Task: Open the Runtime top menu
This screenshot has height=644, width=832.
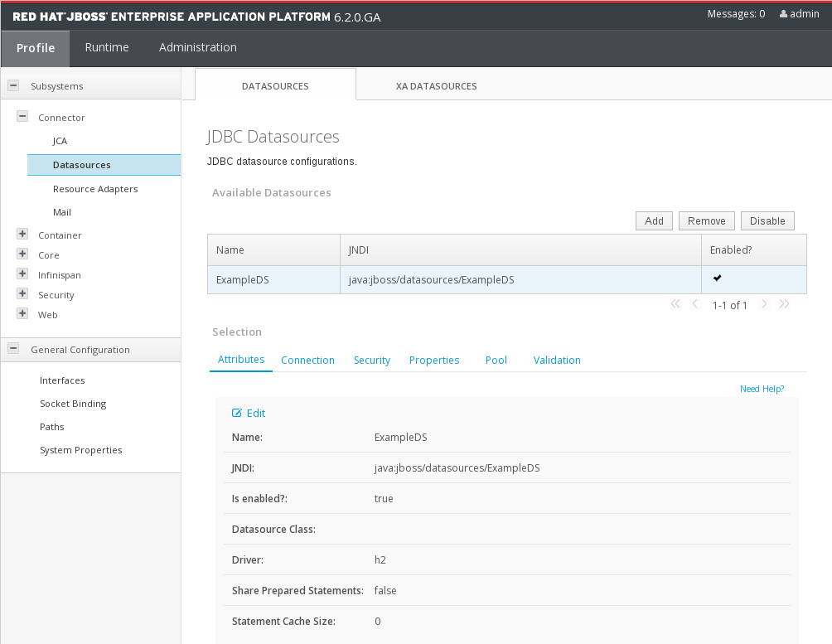Action: click(x=107, y=47)
